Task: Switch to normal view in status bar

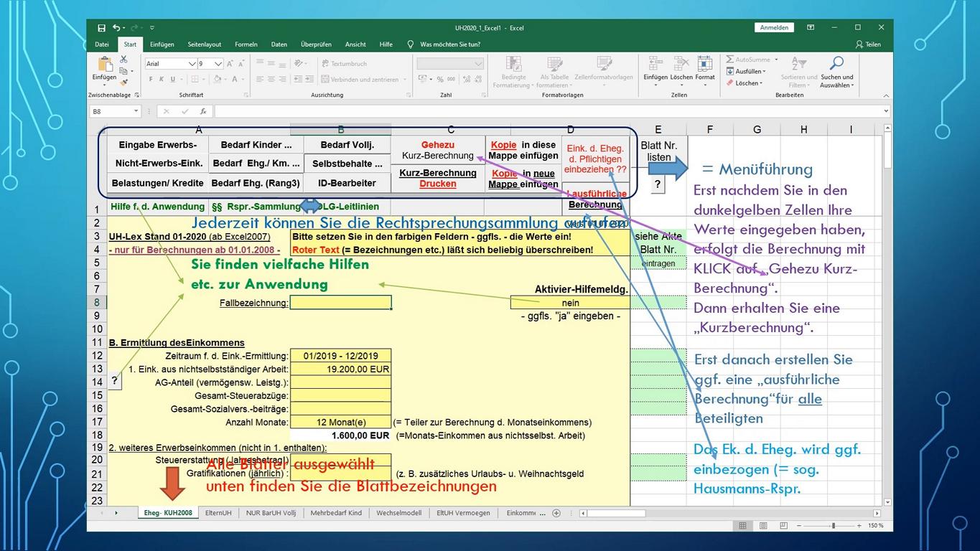Action: (742, 526)
